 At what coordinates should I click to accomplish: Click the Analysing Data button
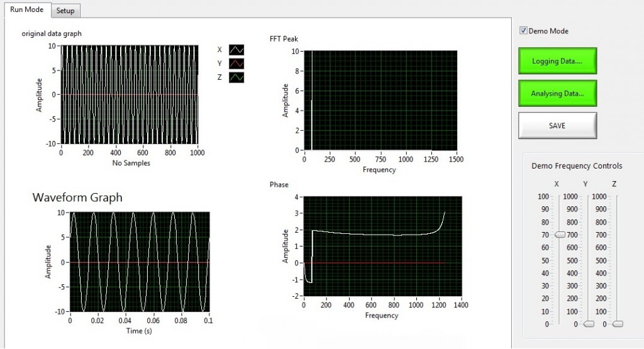click(557, 93)
